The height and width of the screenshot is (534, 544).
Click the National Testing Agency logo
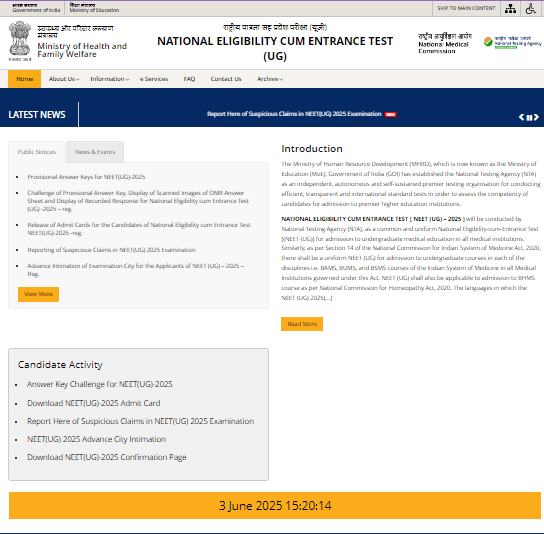[512, 42]
